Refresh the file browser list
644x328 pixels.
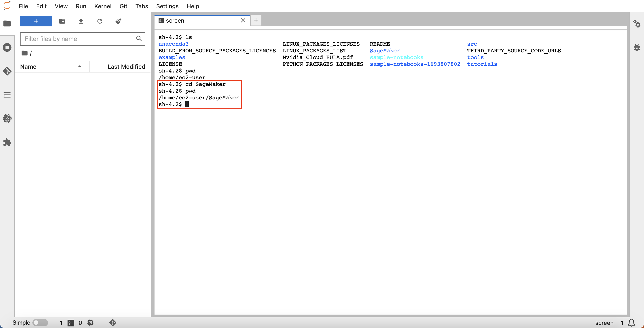click(x=100, y=21)
